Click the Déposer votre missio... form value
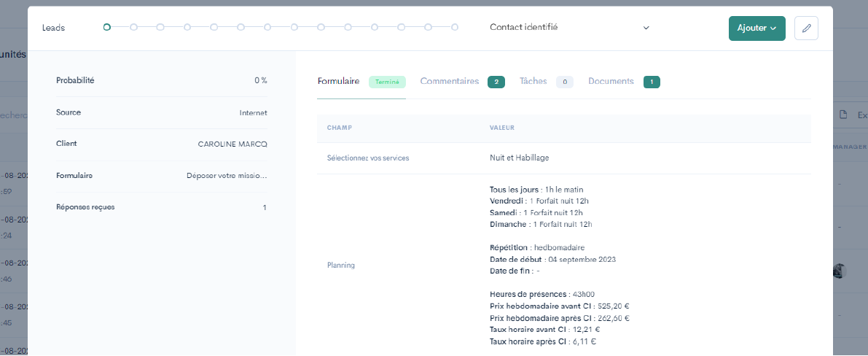The image size is (868, 356). [227, 176]
